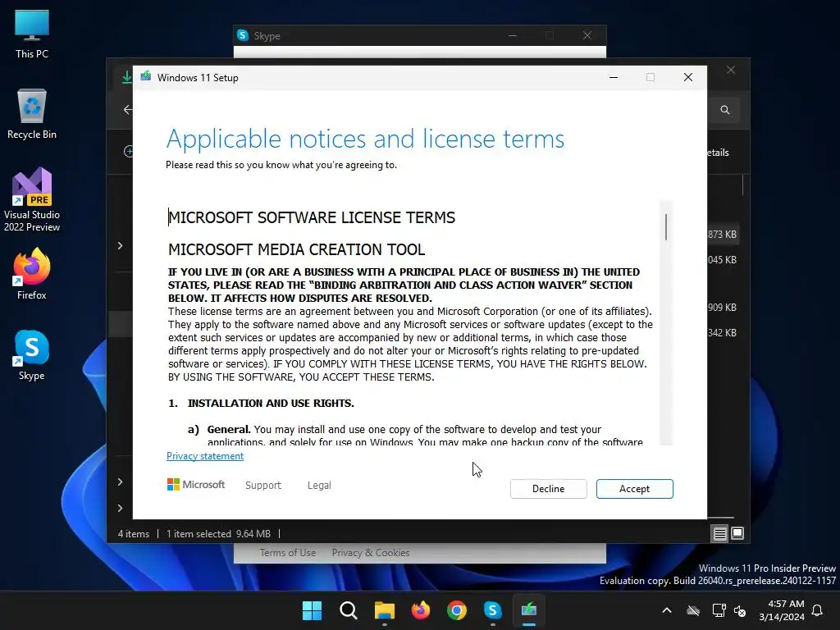Close the Windows 11 Setup window
Viewport: 840px width, 630px height.
(x=688, y=77)
